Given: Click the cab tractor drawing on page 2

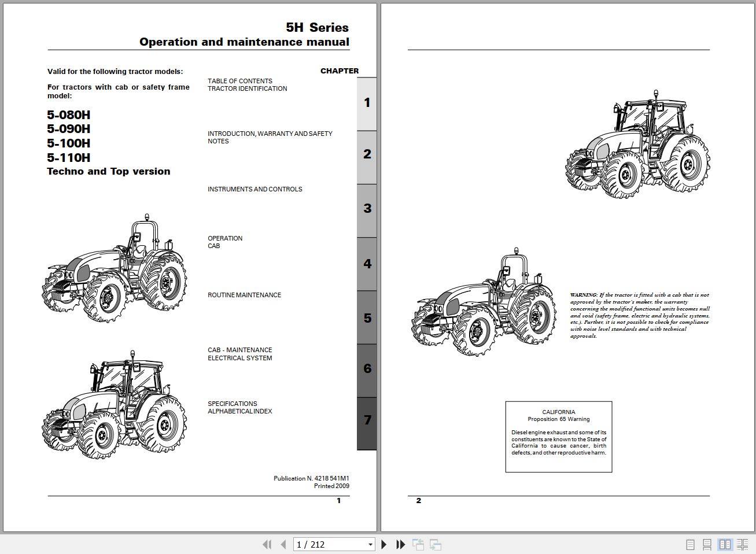Looking at the screenshot, I should click(x=638, y=145).
